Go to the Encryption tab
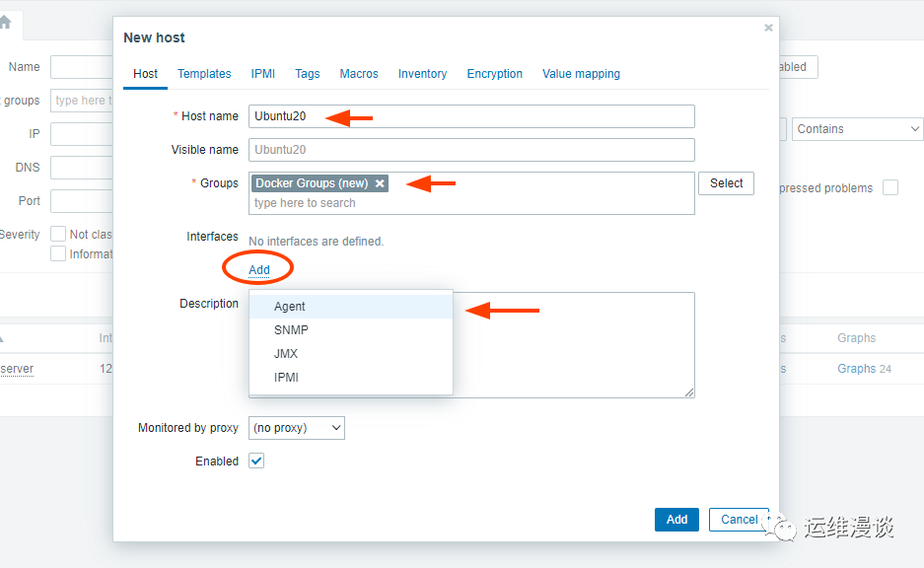This screenshot has width=924, height=568. coord(495,74)
